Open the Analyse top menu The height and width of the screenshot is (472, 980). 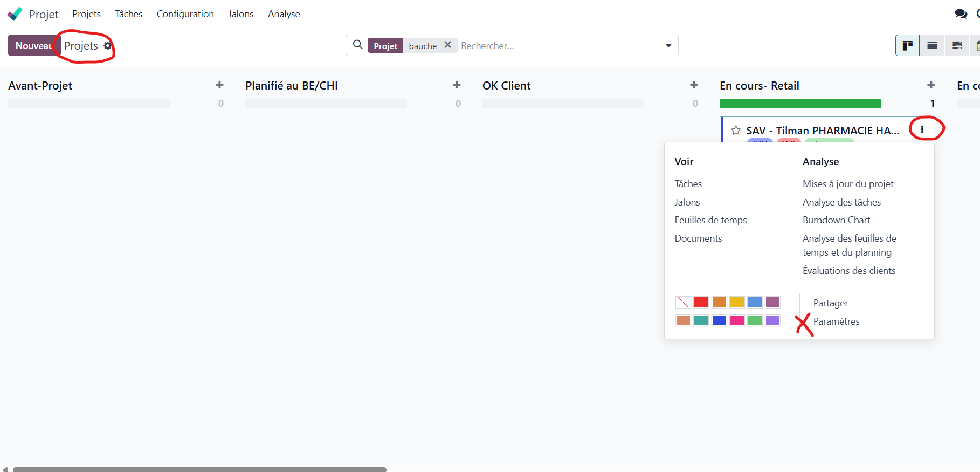click(x=284, y=14)
